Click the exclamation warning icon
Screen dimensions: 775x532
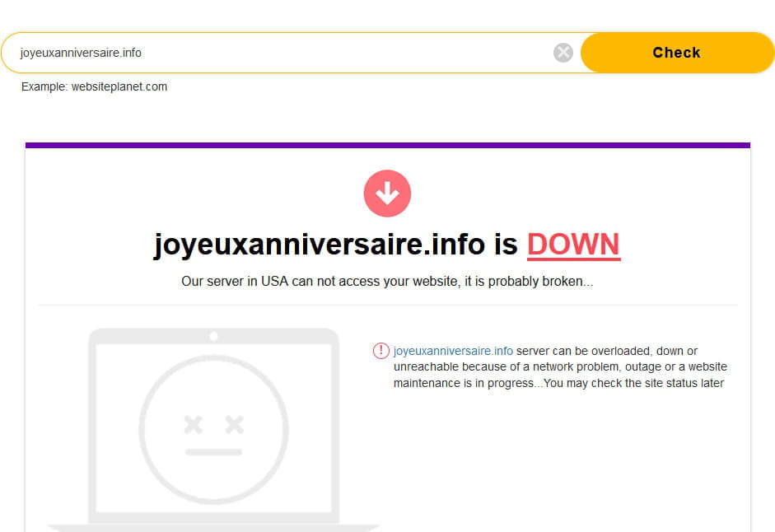381,351
